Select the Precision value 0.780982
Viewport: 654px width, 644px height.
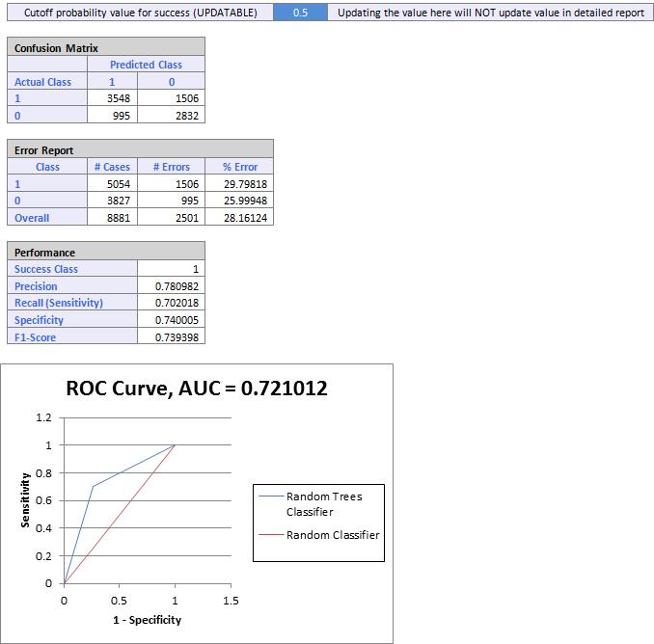pos(172,286)
